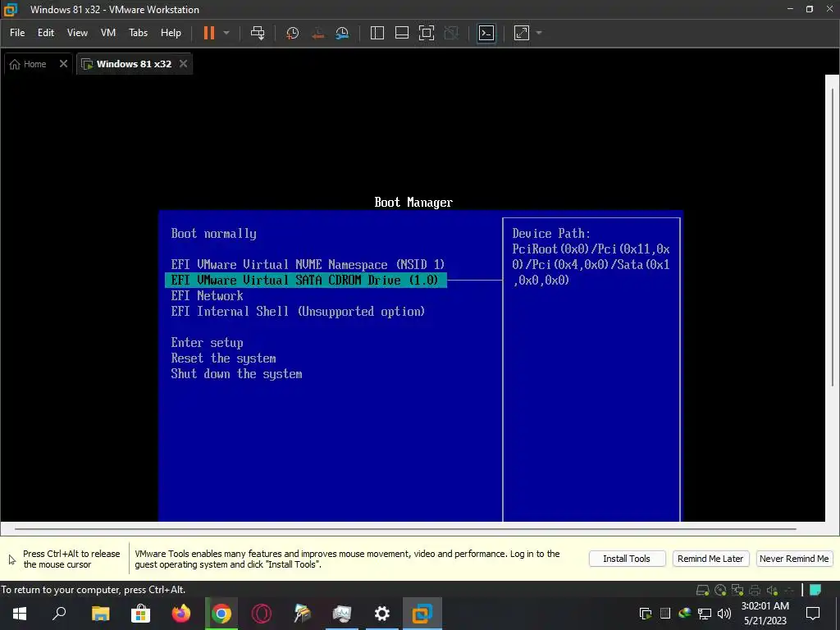Open the File menu

click(x=17, y=33)
